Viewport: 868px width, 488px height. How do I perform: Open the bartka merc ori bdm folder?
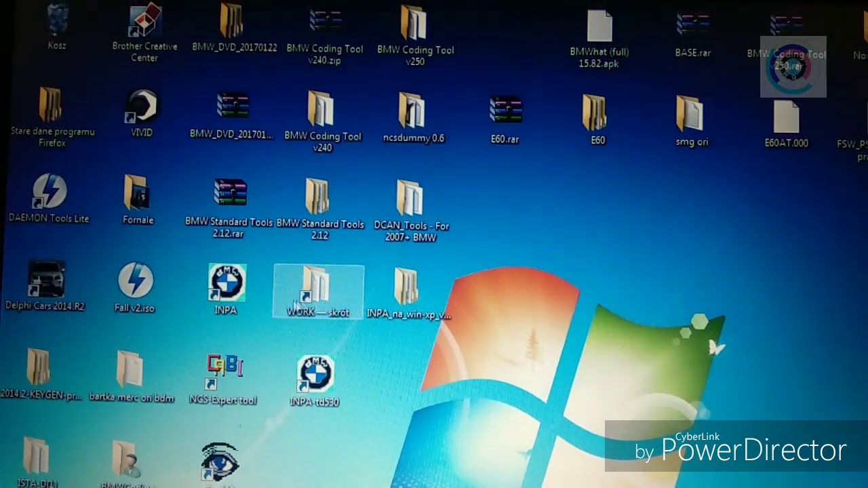(132, 377)
